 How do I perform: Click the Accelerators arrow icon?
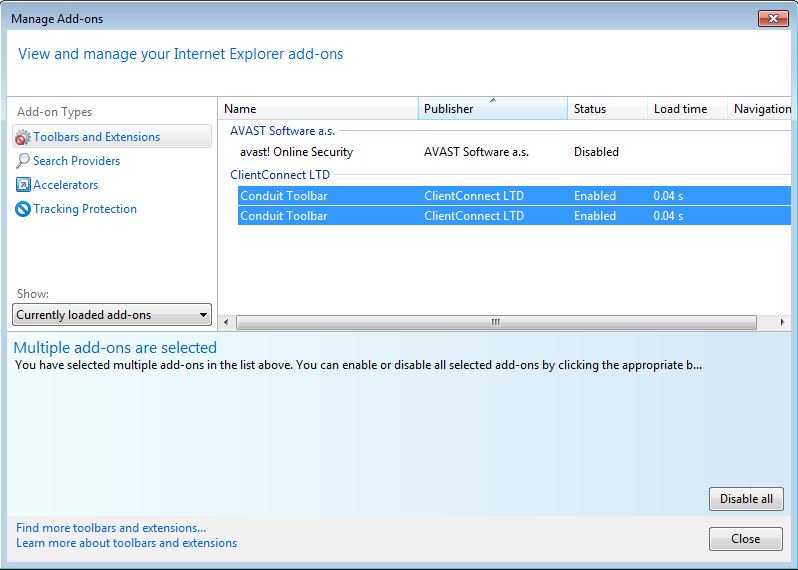coord(23,184)
